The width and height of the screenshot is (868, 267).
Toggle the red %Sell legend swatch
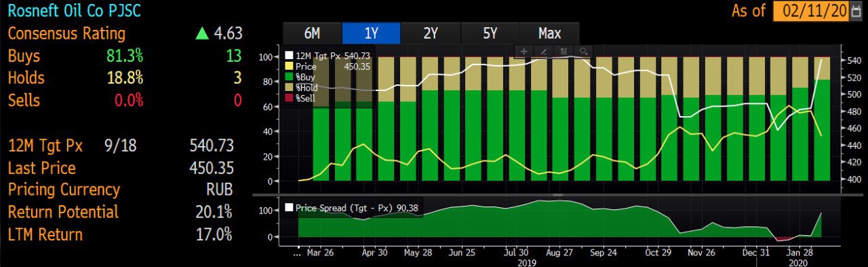coord(290,98)
